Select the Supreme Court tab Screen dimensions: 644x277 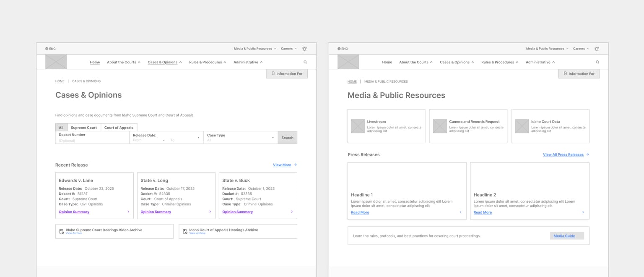[84, 128]
